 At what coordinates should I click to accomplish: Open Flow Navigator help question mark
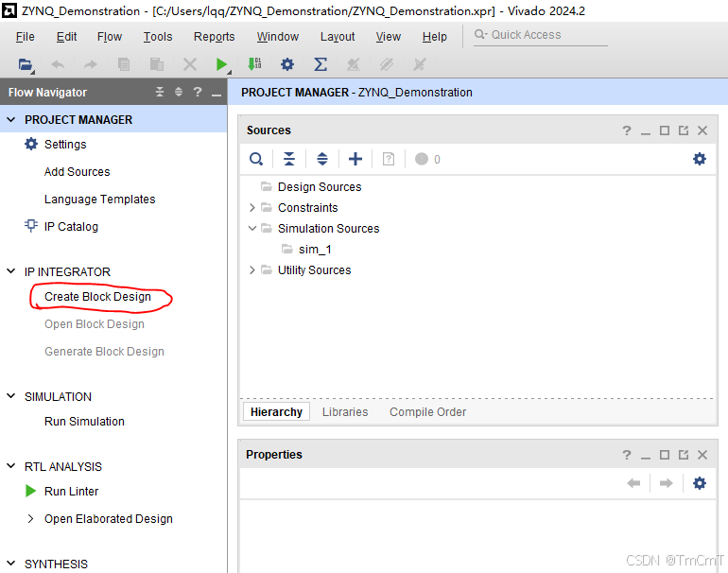coord(198,92)
